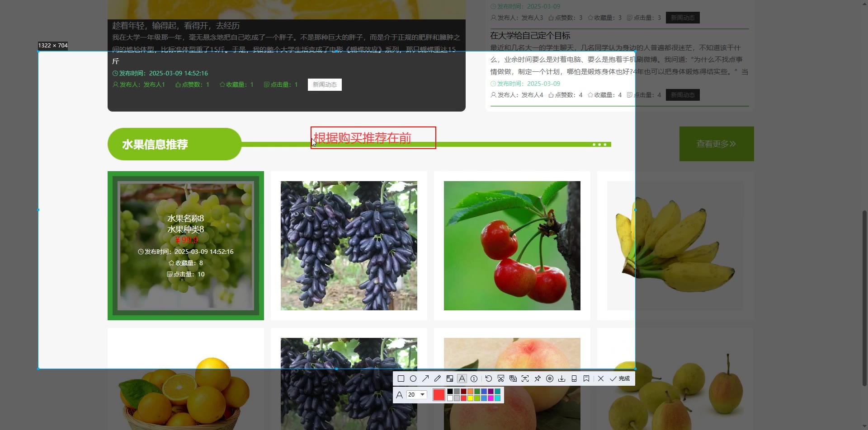The width and height of the screenshot is (868, 430).
Task: Select the pencil drawing tool
Action: coord(437,379)
